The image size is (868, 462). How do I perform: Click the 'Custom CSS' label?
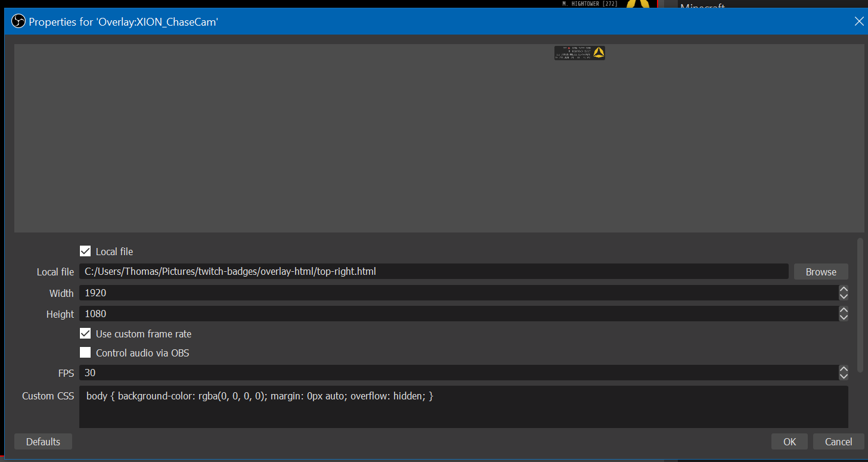pos(48,396)
